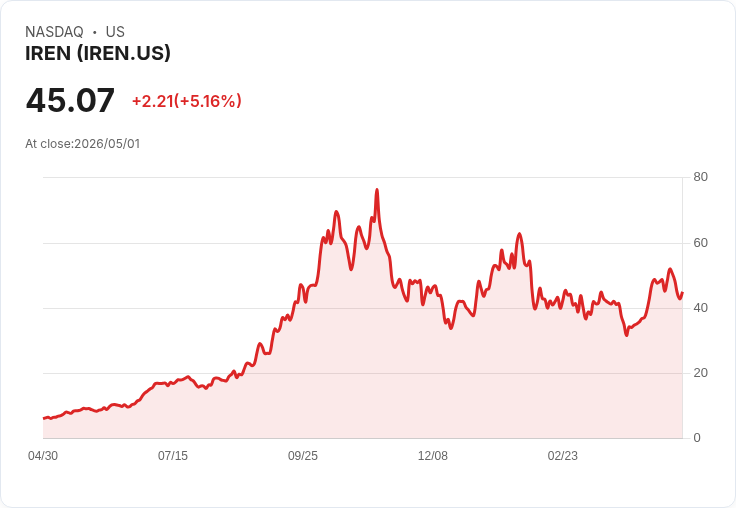Screen dimensions: 736x508
Task: Click the 60 price axis label
Action: (700, 243)
